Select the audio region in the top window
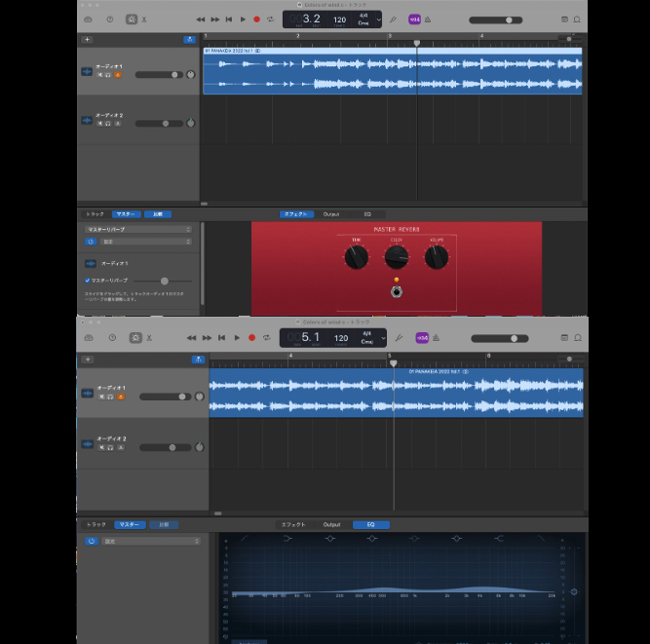 (392, 71)
